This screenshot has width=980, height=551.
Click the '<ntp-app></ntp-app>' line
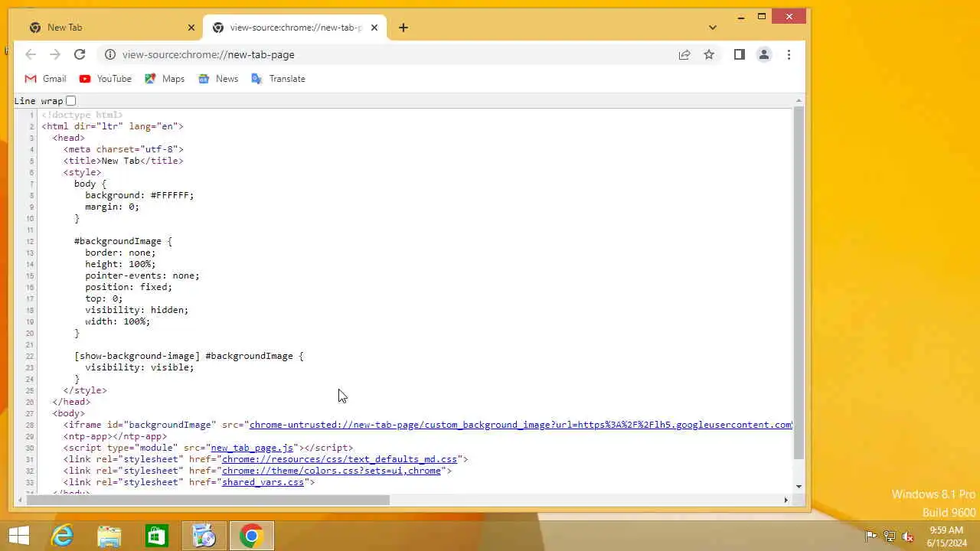(x=115, y=436)
